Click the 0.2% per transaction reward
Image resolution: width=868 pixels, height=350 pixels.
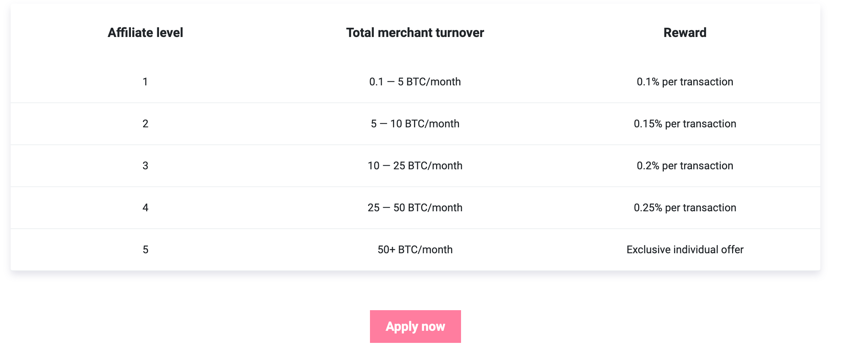point(685,166)
